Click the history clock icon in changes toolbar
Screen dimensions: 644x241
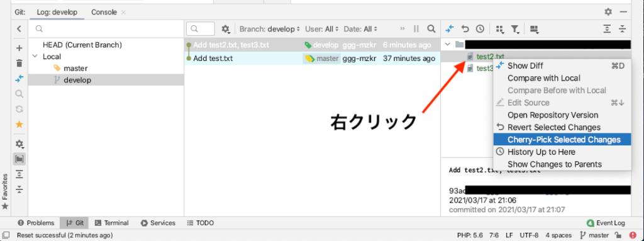(480, 29)
